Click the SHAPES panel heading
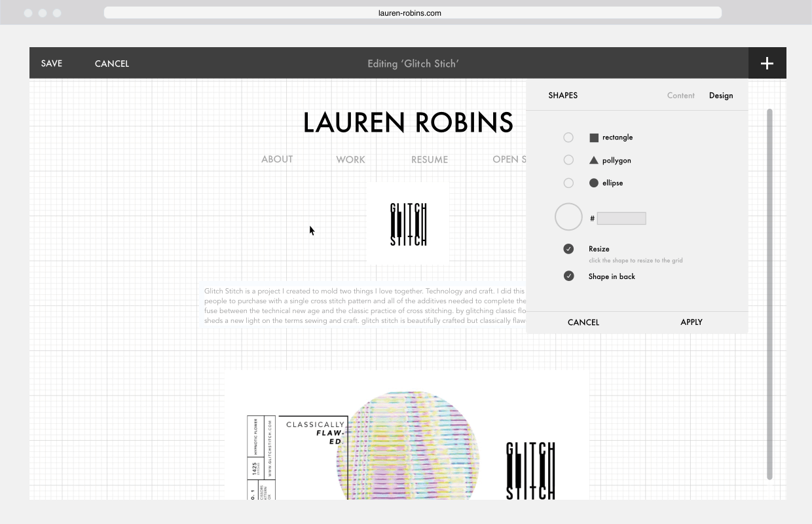This screenshot has width=812, height=524. (x=563, y=96)
